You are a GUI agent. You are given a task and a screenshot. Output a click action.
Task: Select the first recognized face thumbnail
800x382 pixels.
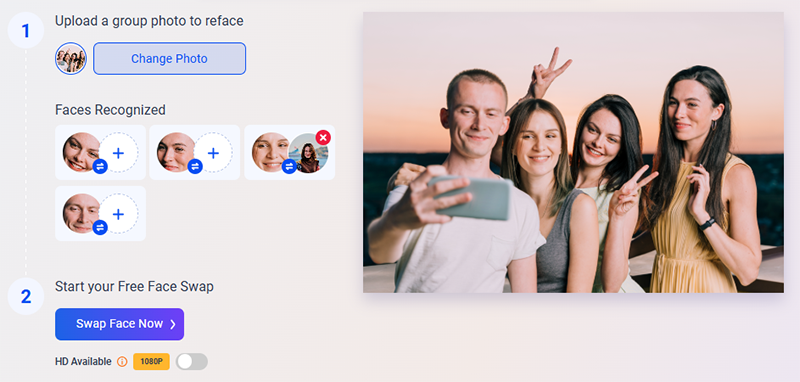click(81, 152)
